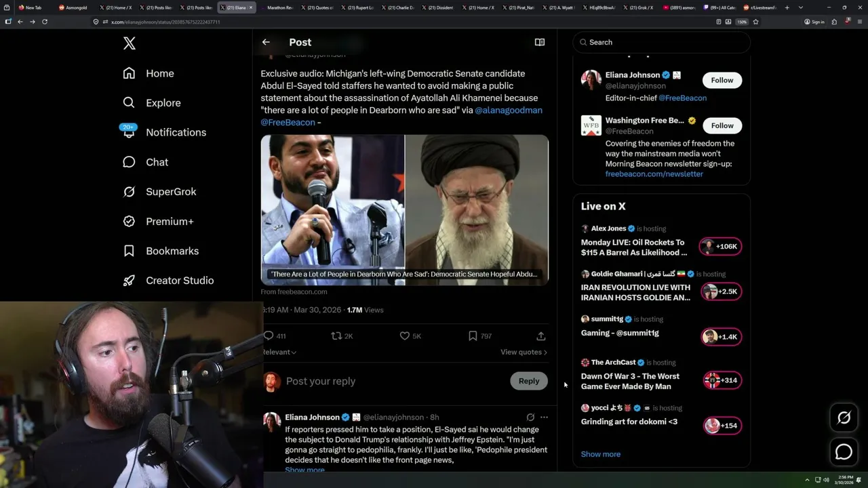Open Creator Studio in the sidebar
The height and width of the screenshot is (488, 868).
pyautogui.click(x=168, y=281)
